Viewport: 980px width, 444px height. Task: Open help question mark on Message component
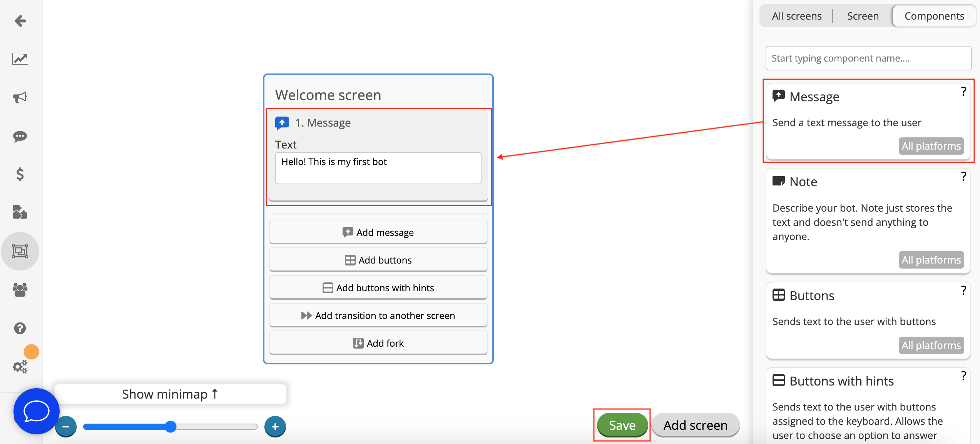963,92
